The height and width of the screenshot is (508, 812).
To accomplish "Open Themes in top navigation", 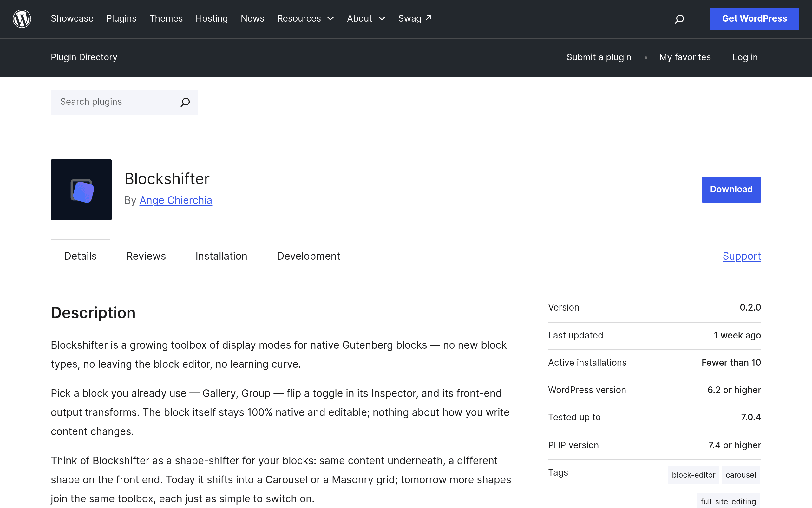I will coord(166,18).
